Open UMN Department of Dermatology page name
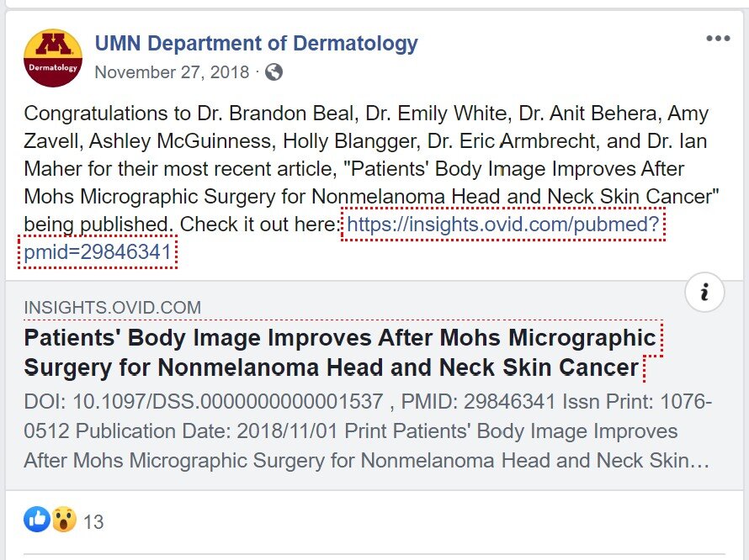Screen dimensions: 749x560 pos(256,44)
